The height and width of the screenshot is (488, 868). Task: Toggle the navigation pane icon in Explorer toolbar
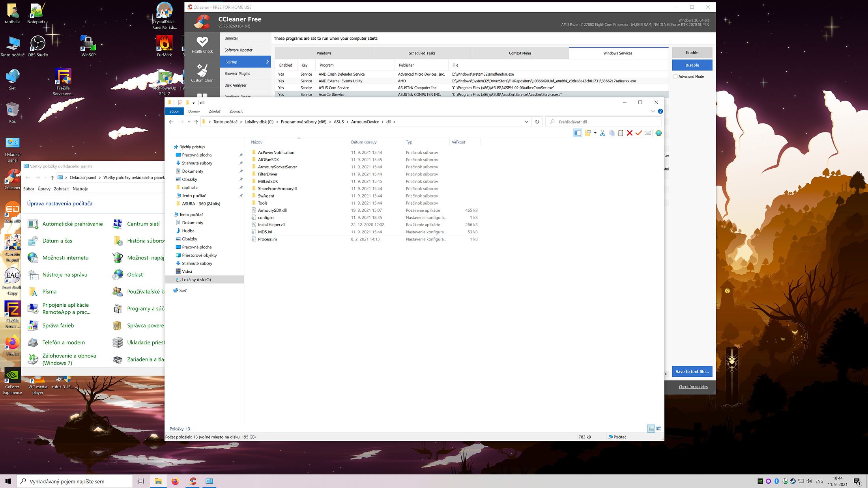578,133
